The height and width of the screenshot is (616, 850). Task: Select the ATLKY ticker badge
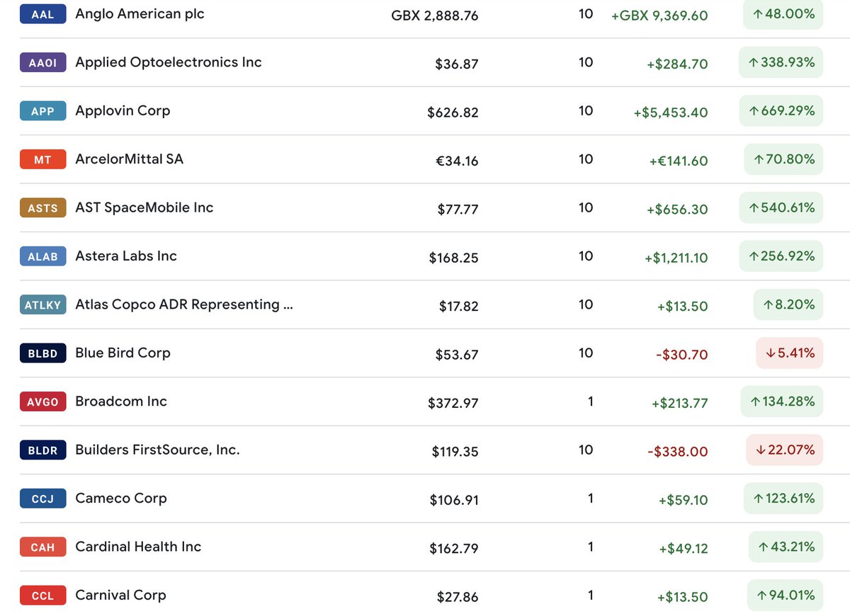[x=42, y=305]
